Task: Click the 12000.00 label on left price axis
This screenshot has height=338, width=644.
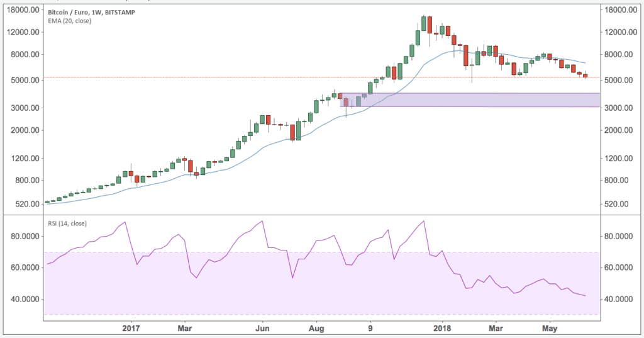Action: click(x=23, y=32)
